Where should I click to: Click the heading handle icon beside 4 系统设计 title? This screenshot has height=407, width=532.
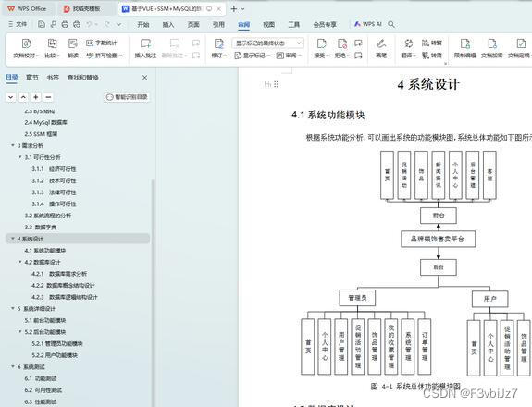271,84
